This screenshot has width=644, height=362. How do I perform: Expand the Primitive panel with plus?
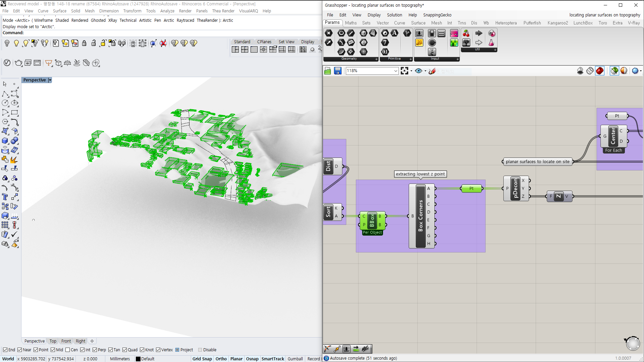[411, 59]
